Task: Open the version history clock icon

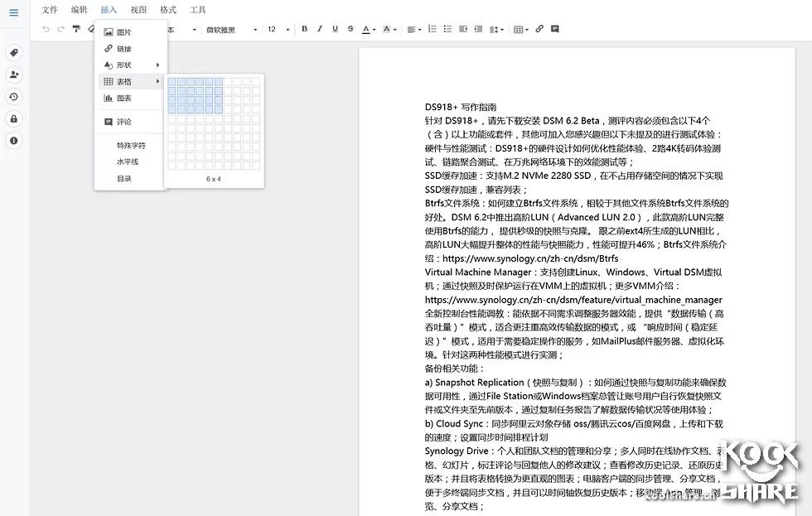Action: click(14, 97)
